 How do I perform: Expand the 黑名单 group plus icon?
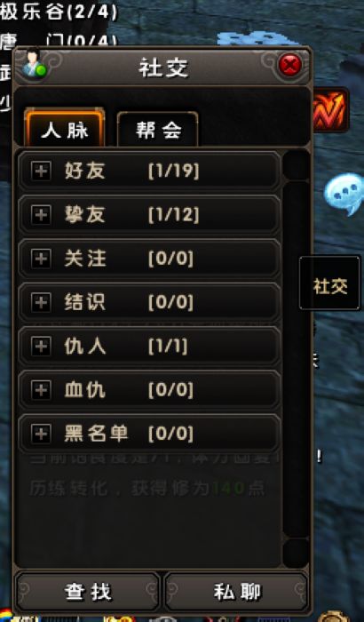click(x=41, y=434)
